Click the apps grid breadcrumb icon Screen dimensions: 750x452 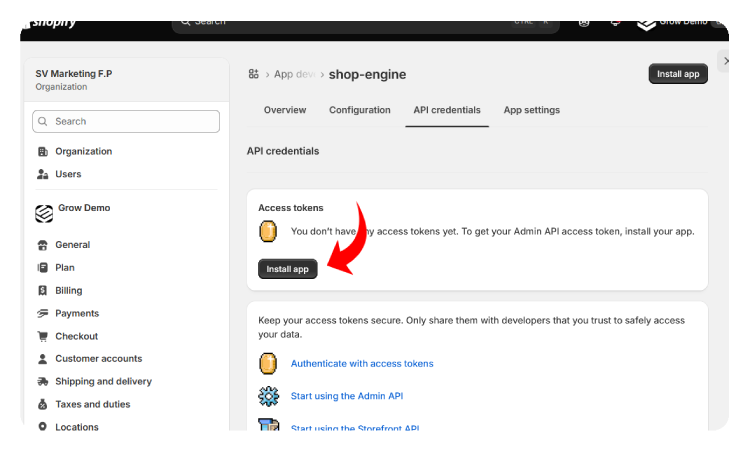point(254,74)
